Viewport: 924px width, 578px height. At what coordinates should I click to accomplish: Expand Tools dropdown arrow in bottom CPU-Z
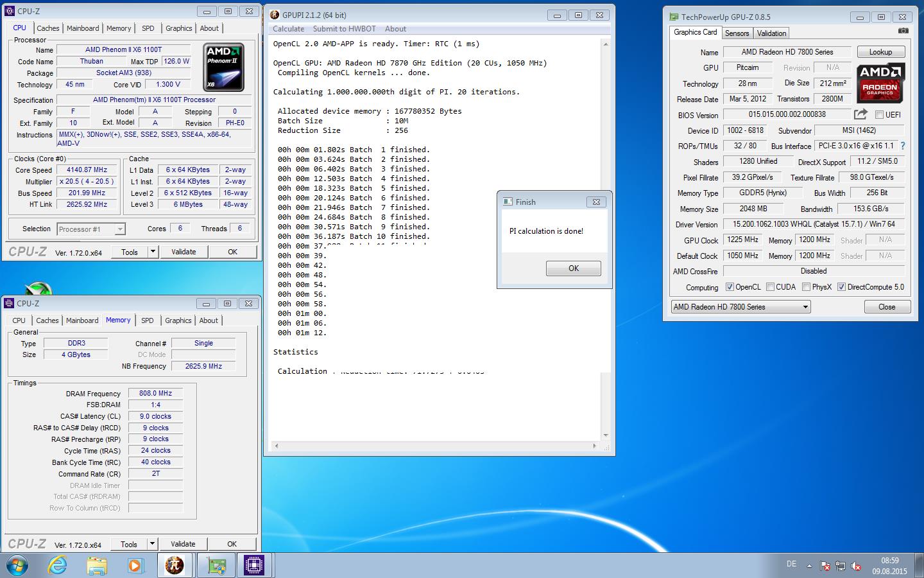152,544
